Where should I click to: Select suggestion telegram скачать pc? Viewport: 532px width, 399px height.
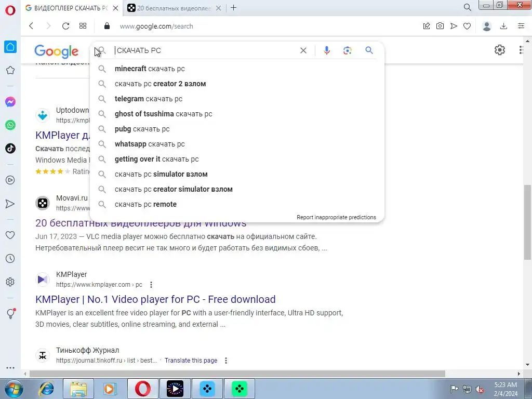[237, 99]
